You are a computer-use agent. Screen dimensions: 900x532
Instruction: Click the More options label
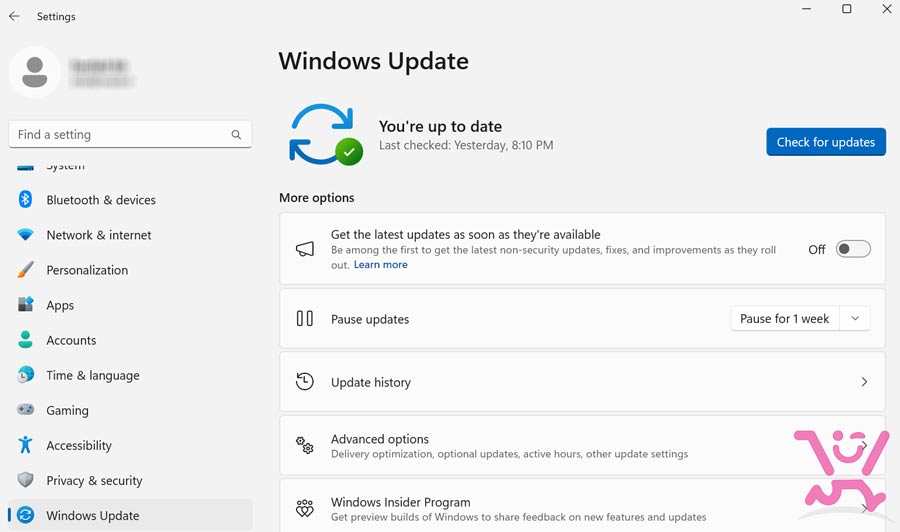(316, 197)
